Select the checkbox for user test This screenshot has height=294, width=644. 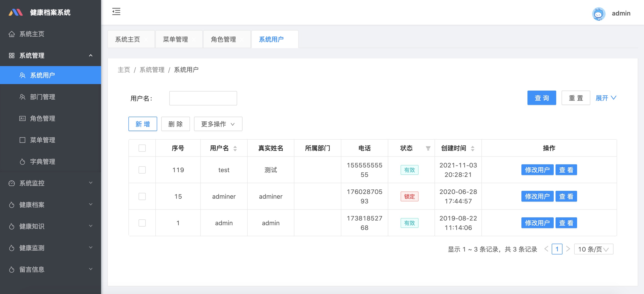coord(142,170)
